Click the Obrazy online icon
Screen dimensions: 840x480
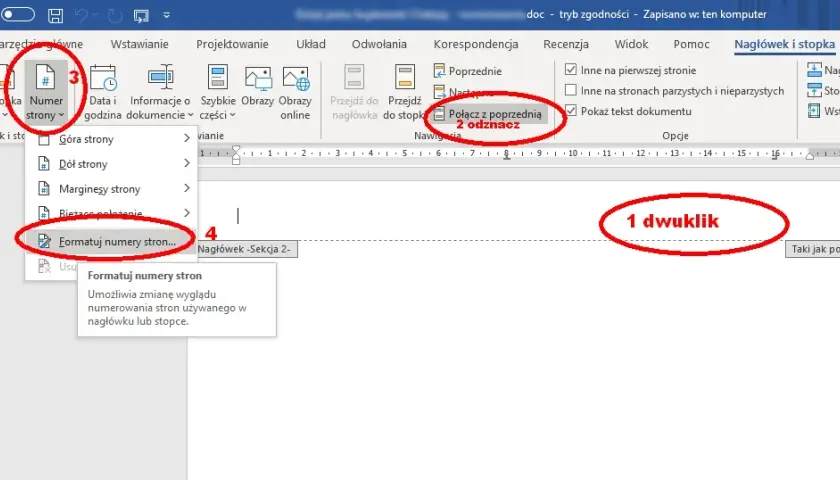click(x=295, y=92)
